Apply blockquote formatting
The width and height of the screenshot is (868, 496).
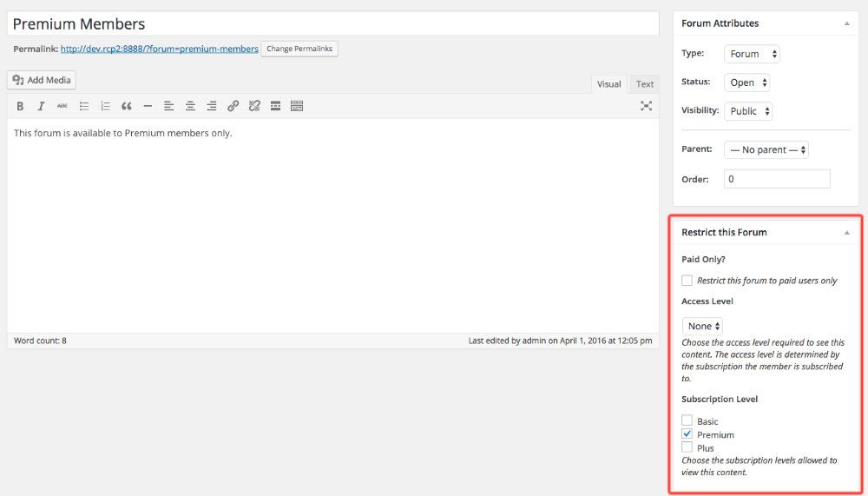click(126, 106)
